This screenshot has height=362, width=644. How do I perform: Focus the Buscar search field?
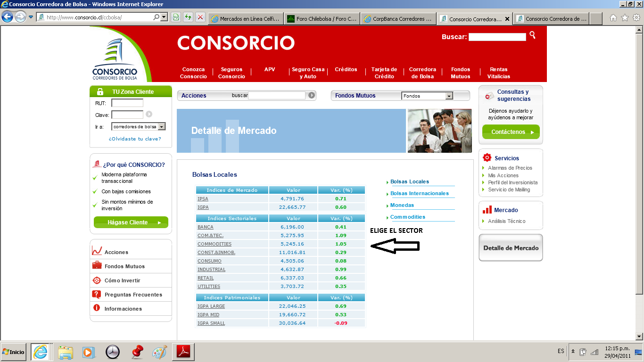coord(497,37)
